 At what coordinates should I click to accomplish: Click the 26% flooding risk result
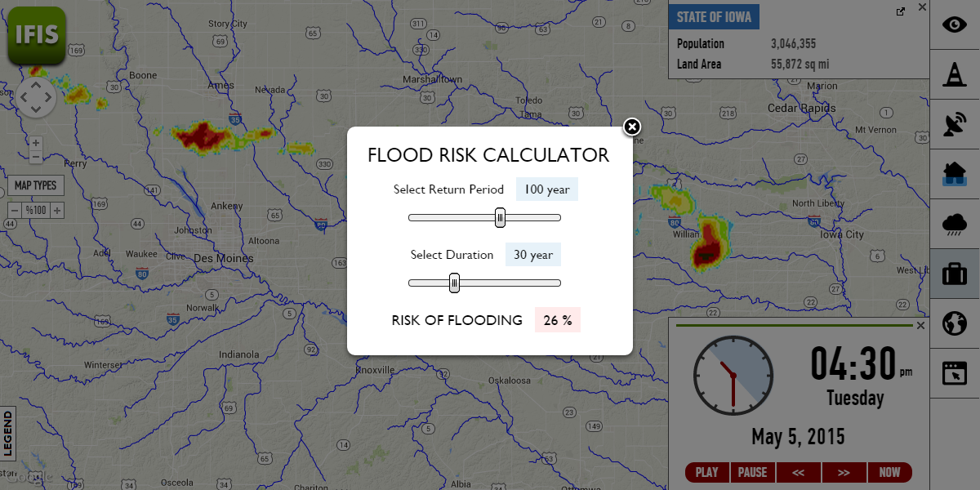(558, 319)
